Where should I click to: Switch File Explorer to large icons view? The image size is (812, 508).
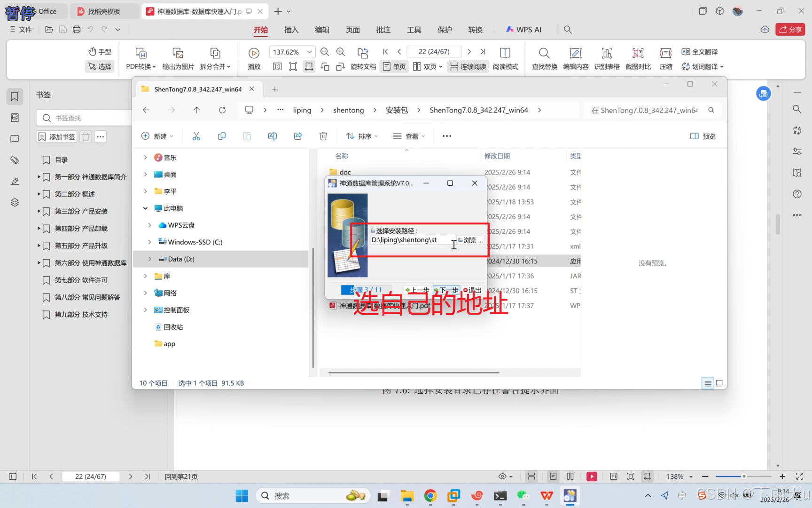[719, 383]
